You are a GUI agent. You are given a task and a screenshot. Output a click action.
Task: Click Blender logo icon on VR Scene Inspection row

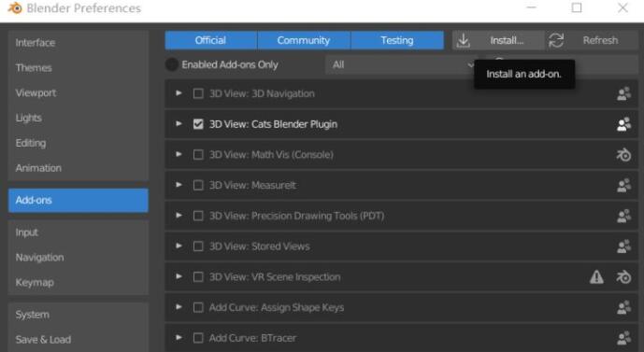pos(623,277)
